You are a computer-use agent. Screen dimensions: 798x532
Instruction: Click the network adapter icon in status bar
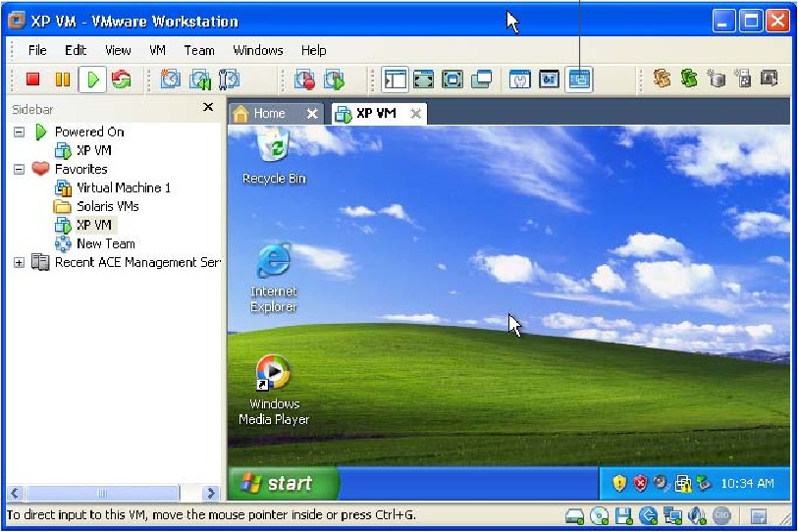[x=672, y=516]
